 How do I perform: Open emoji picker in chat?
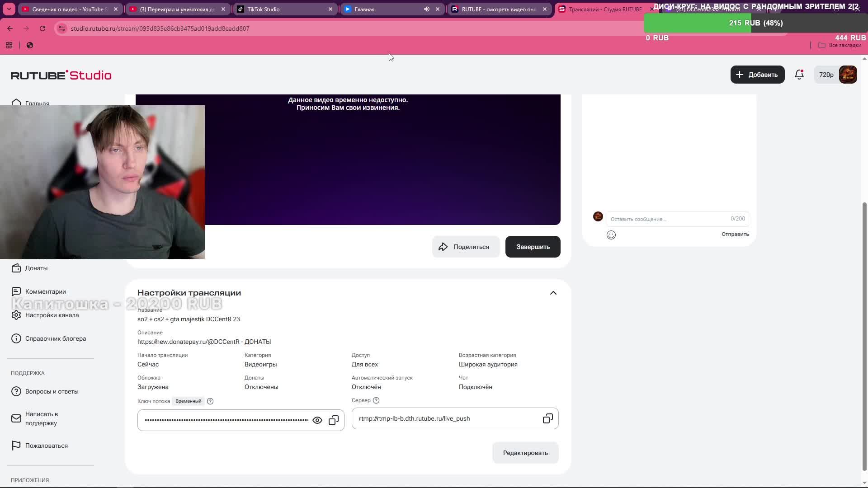(611, 235)
